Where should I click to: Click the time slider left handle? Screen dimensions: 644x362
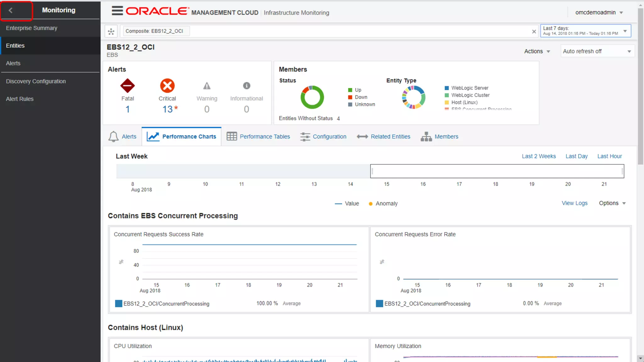[372, 171]
